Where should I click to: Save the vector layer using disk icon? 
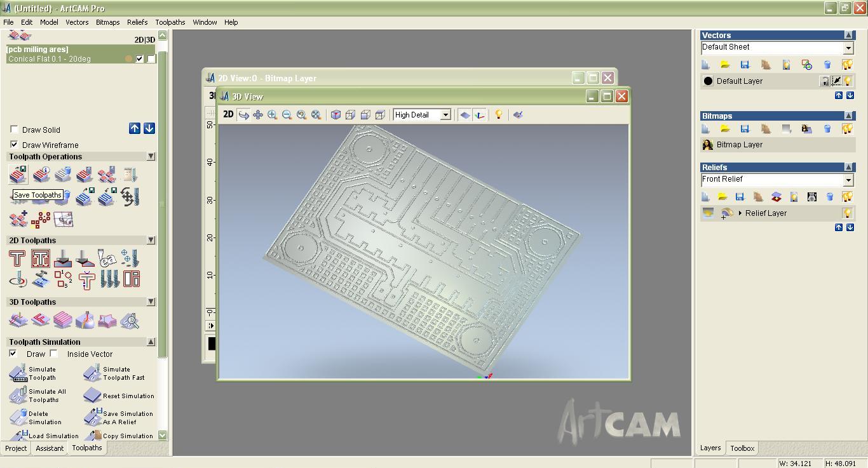[x=745, y=65]
